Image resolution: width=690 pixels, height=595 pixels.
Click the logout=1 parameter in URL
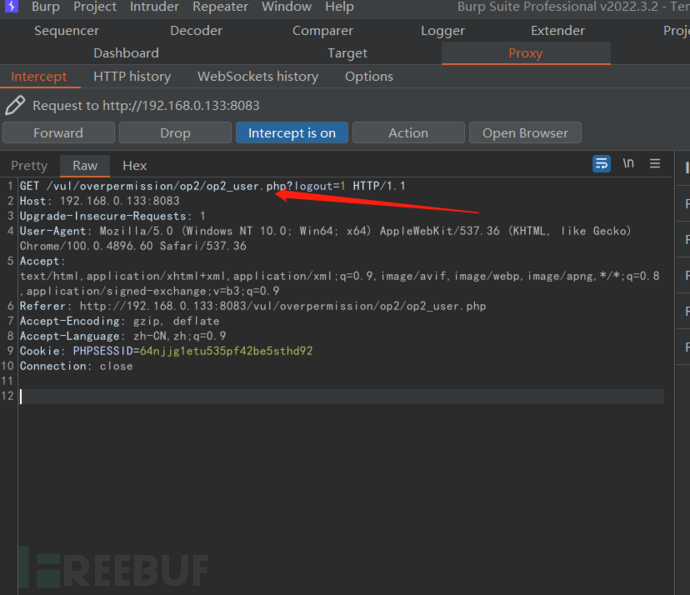click(x=320, y=186)
